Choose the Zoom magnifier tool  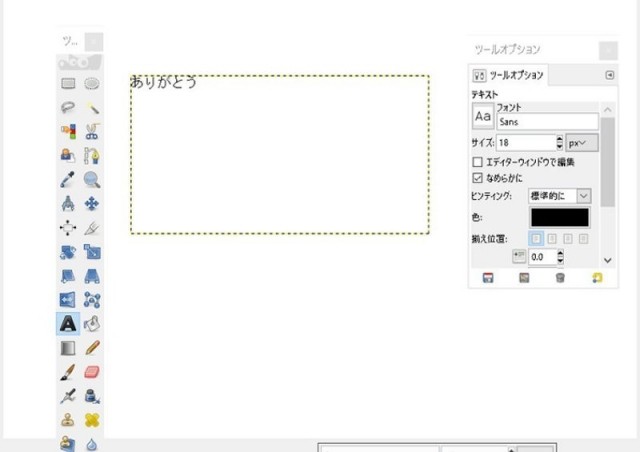92,180
